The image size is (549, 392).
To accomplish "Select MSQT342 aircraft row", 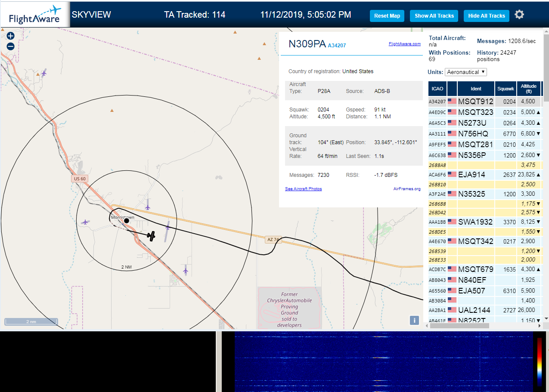I will coord(485,241).
